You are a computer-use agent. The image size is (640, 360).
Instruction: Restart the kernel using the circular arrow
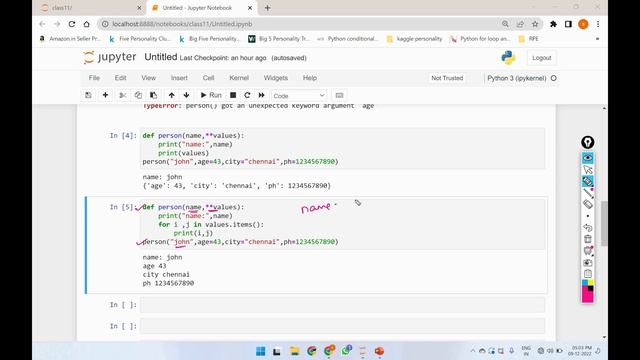point(247,95)
